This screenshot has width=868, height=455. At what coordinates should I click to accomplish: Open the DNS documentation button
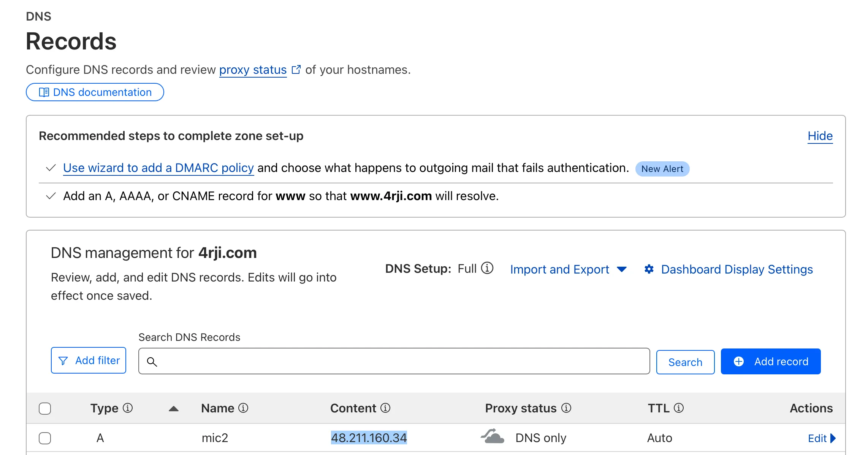click(x=95, y=92)
